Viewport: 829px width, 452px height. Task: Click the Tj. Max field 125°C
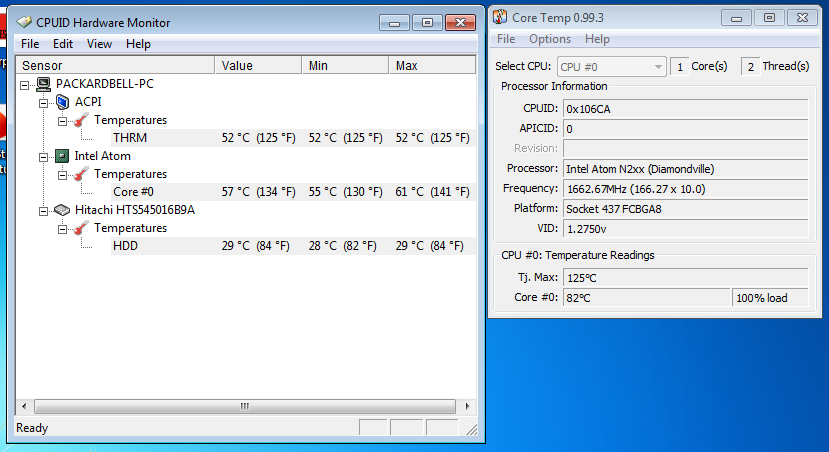(x=686, y=278)
